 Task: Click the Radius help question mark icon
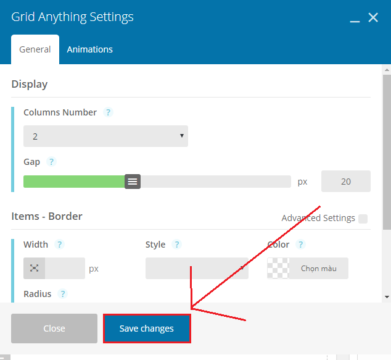point(62,294)
